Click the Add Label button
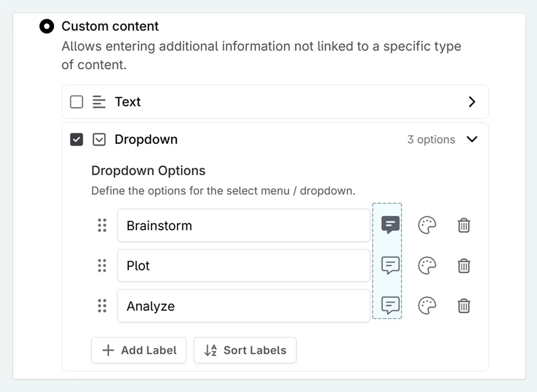This screenshot has height=392, width=537. [x=139, y=350]
